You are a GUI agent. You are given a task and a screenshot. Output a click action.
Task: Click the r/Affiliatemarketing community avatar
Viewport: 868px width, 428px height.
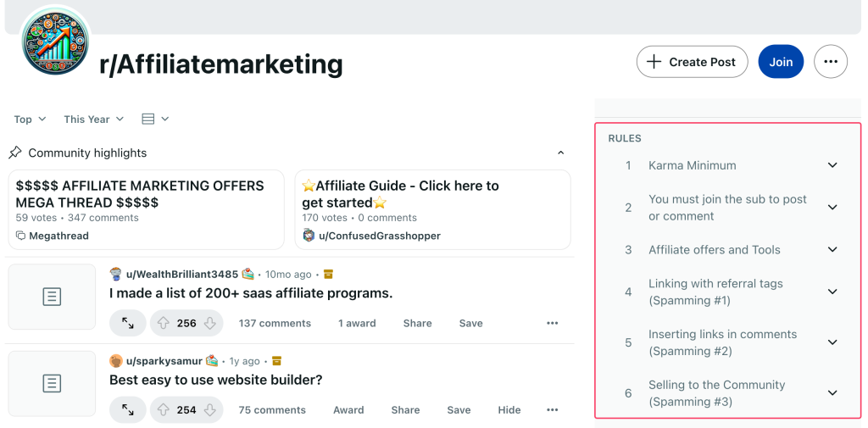click(54, 44)
